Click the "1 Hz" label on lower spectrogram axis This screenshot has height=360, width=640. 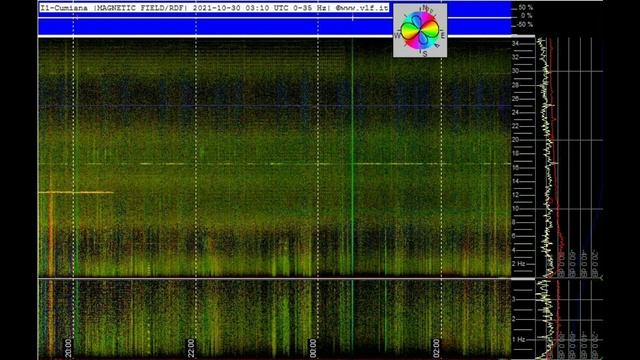pos(518,339)
